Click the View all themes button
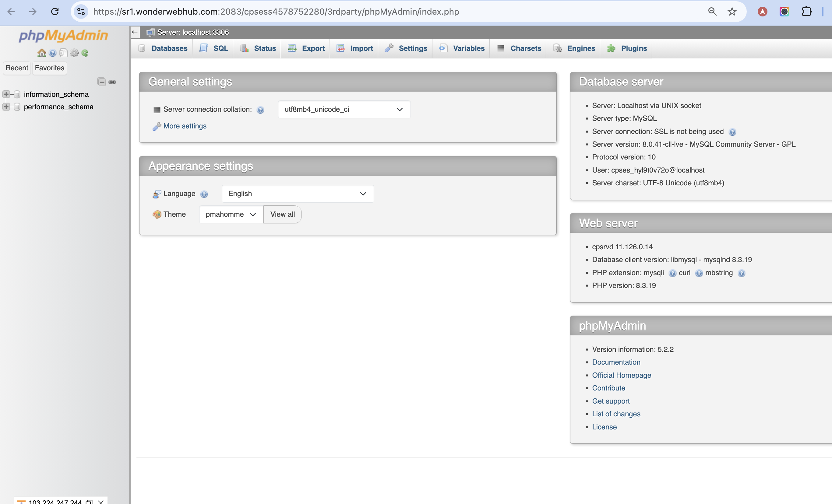Image resolution: width=832 pixels, height=504 pixels. [282, 214]
